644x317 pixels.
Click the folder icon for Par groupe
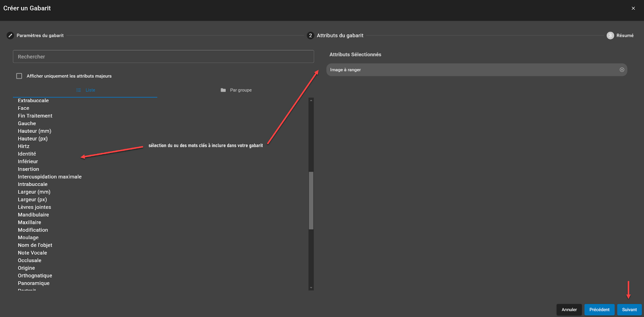[223, 90]
